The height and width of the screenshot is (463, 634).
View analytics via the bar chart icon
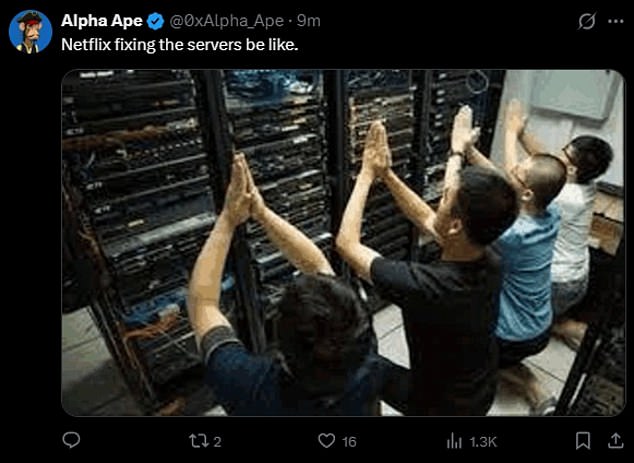454,441
